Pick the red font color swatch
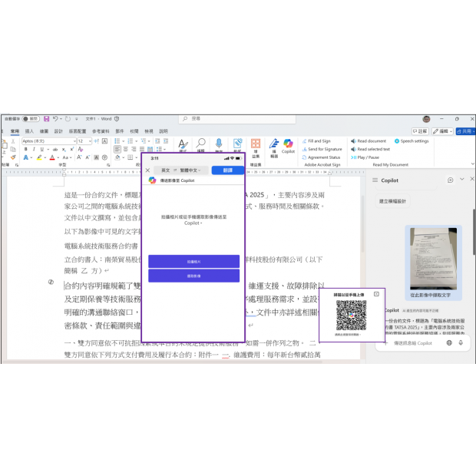Image resolution: width=476 pixels, height=476 pixels. (x=52, y=157)
